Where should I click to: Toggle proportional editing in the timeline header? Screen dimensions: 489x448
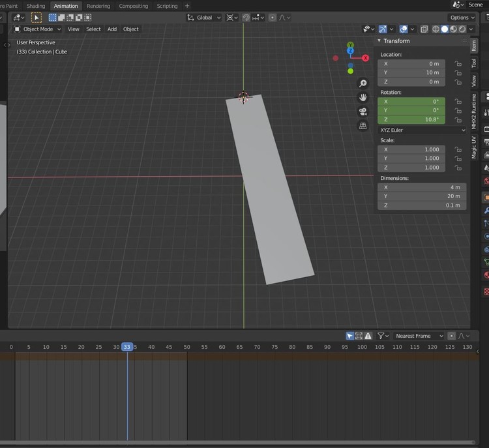(x=451, y=336)
